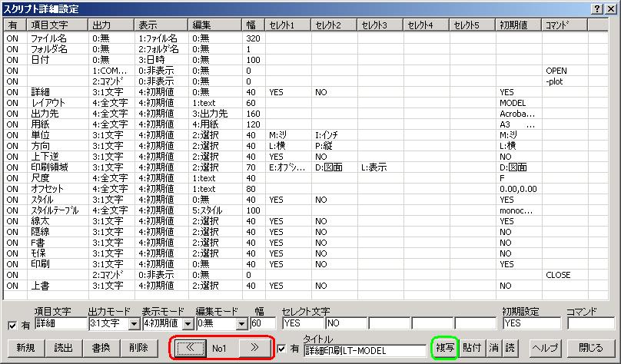Click the 読 read button
The width and height of the screenshot is (621, 364).
(510, 347)
